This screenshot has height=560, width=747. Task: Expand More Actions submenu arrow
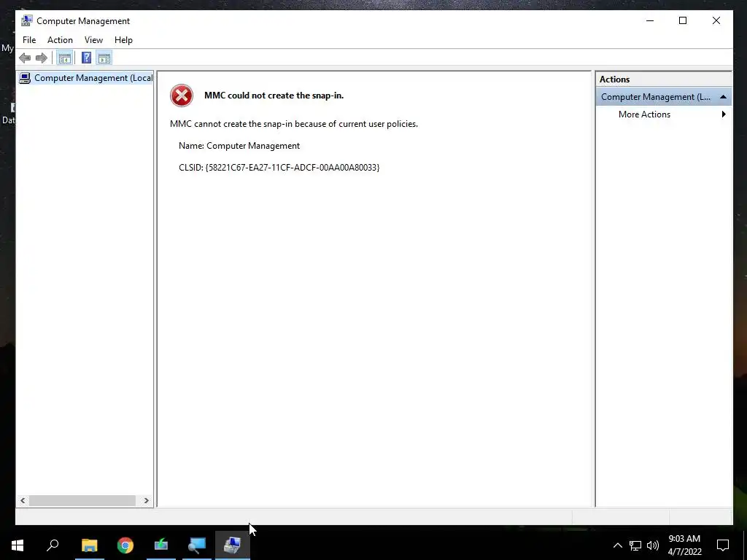tap(724, 114)
